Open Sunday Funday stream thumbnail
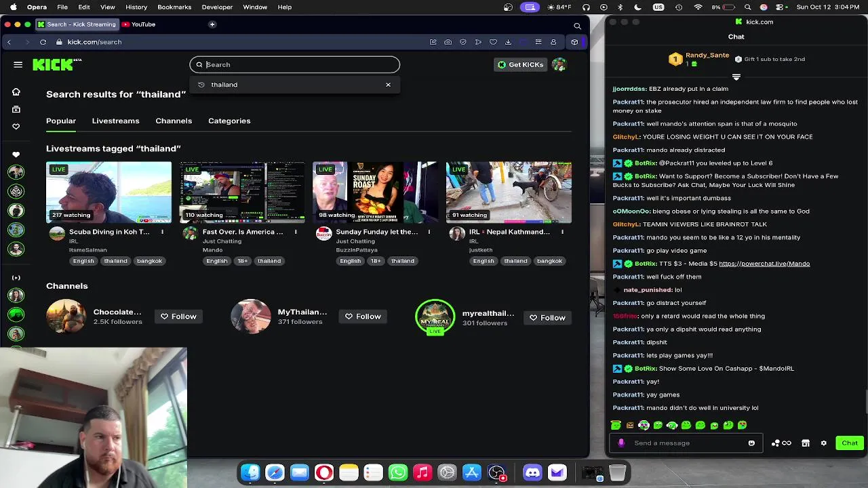Screen dimensions: 868x488 375,192
